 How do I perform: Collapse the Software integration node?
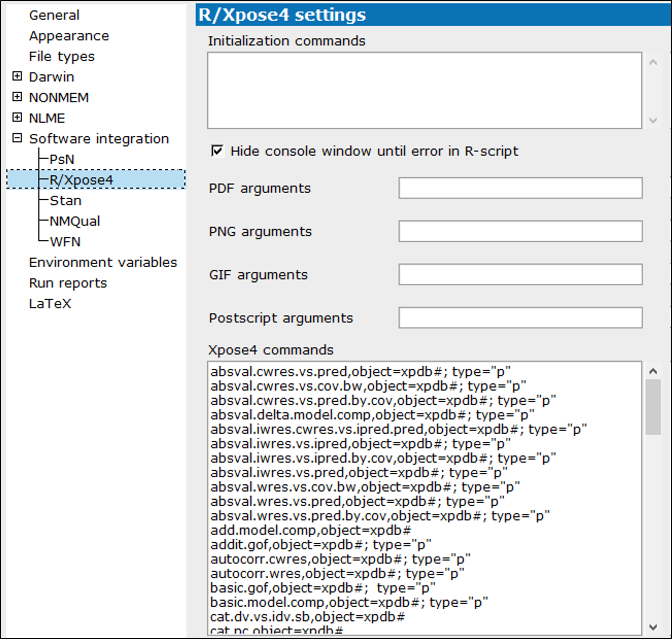coord(17,138)
